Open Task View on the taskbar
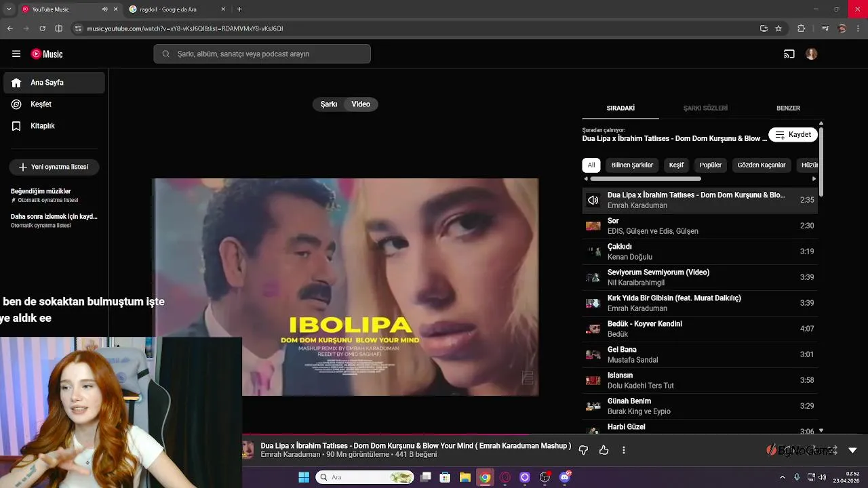This screenshot has height=488, width=868. pyautogui.click(x=425, y=477)
